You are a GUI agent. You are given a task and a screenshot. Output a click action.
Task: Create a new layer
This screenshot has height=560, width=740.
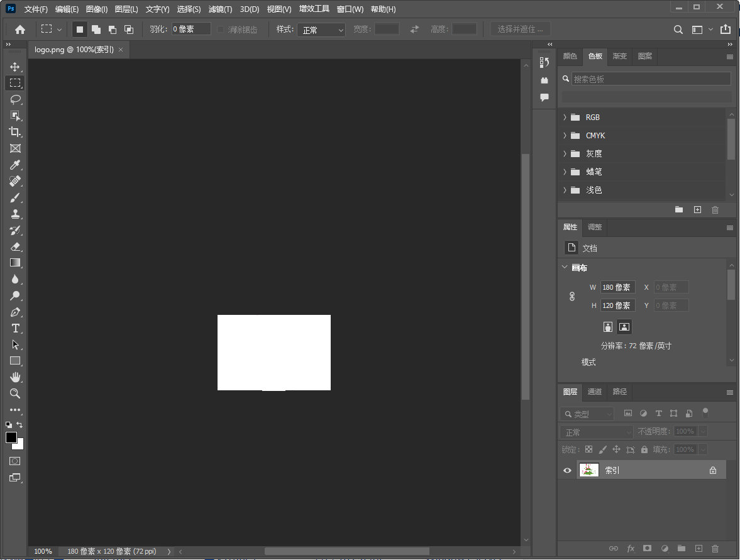699,548
